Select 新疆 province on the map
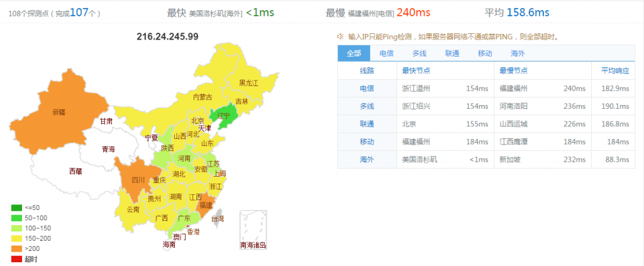This screenshot has width=644, height=266. click(x=59, y=111)
